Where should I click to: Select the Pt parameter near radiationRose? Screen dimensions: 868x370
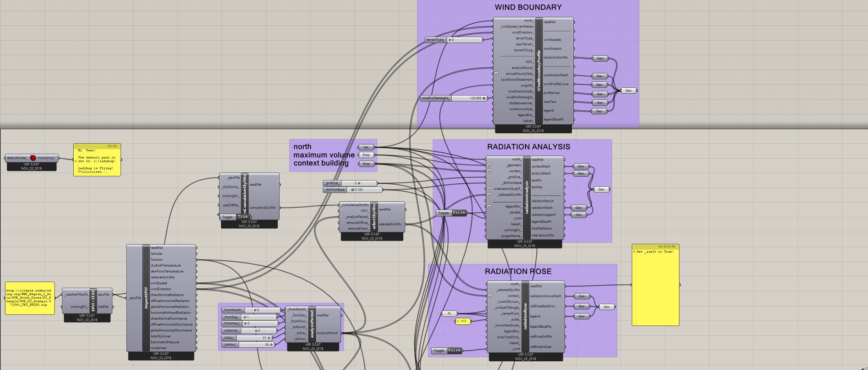[x=449, y=313]
